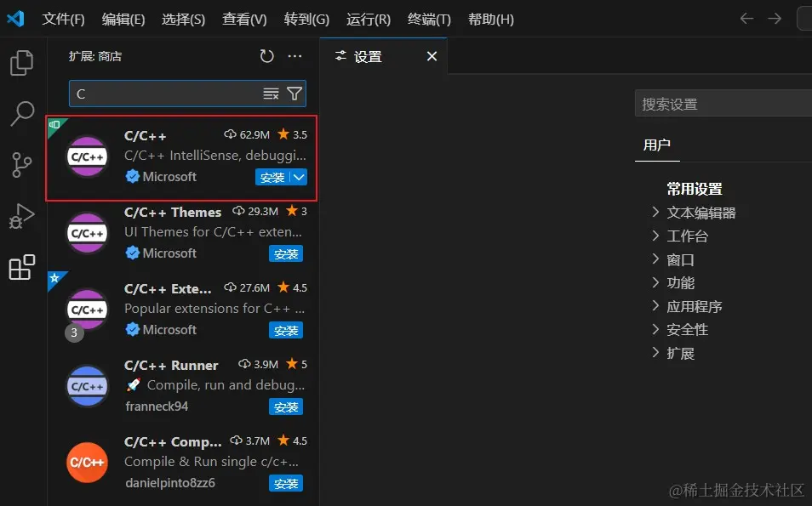Click the VS Code logo icon
The image size is (812, 506).
pos(15,19)
